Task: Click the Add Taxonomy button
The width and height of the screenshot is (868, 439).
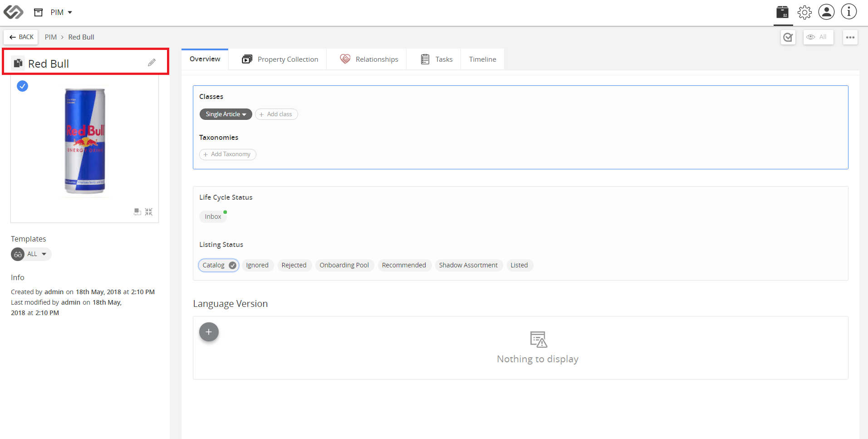Action: click(228, 154)
